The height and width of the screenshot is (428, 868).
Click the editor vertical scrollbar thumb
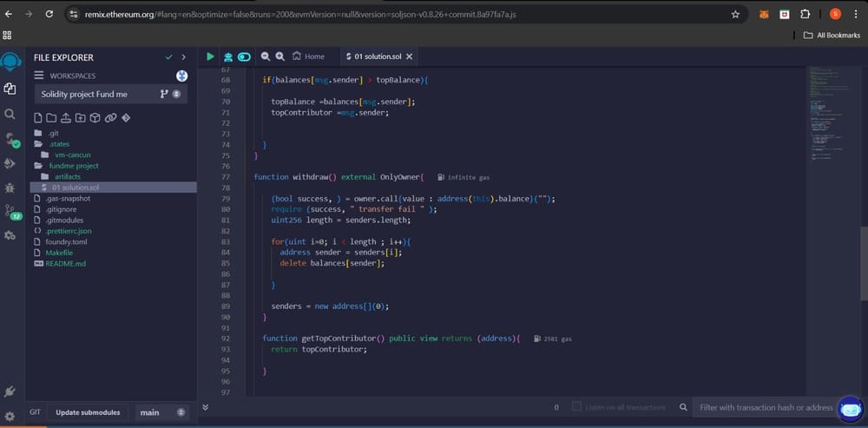[x=865, y=264]
